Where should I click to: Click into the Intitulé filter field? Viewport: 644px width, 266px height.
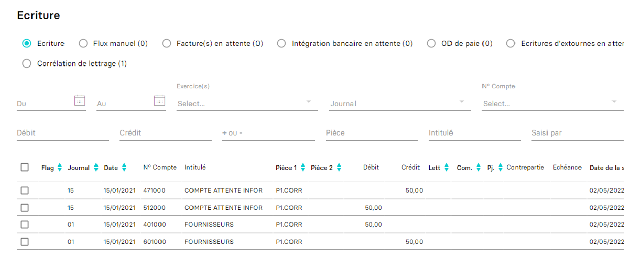pyautogui.click(x=474, y=133)
